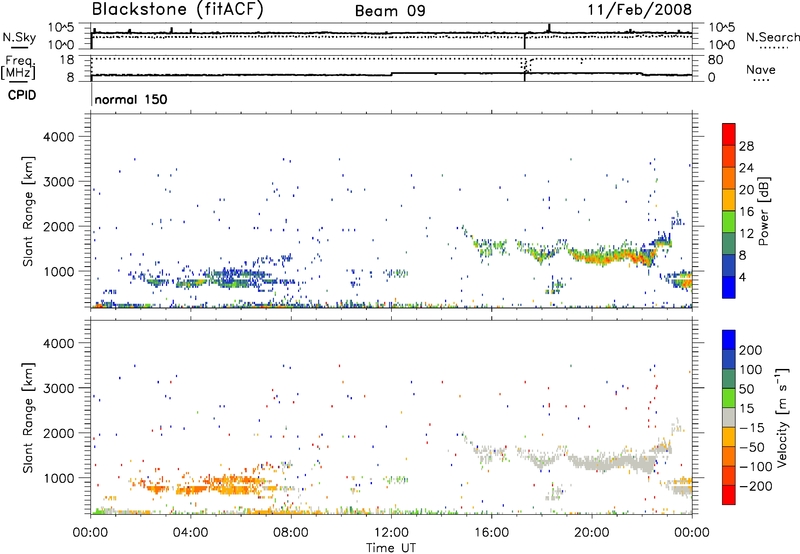Screen dimensions: 800x554
Task: Click the '04:00' time axis tick label
Action: coord(191,533)
